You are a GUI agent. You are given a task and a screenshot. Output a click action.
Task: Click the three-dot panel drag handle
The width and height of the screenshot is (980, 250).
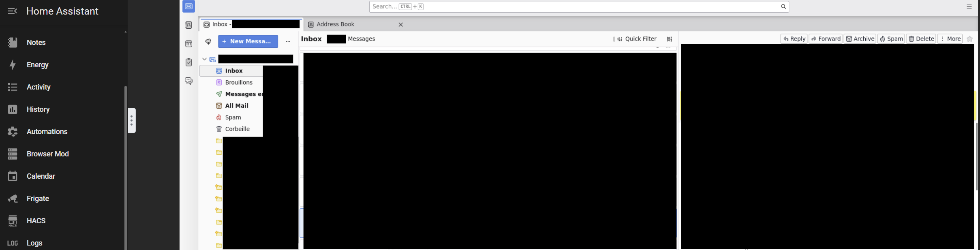[x=132, y=120]
